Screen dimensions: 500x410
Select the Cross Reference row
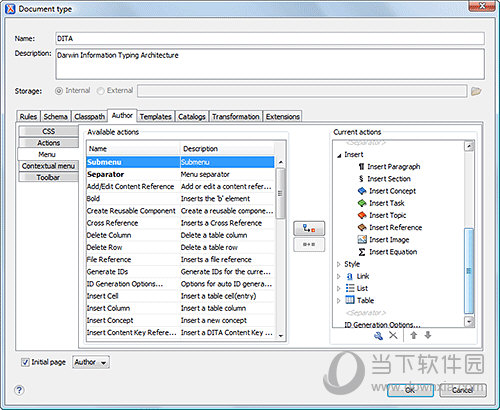180,223
